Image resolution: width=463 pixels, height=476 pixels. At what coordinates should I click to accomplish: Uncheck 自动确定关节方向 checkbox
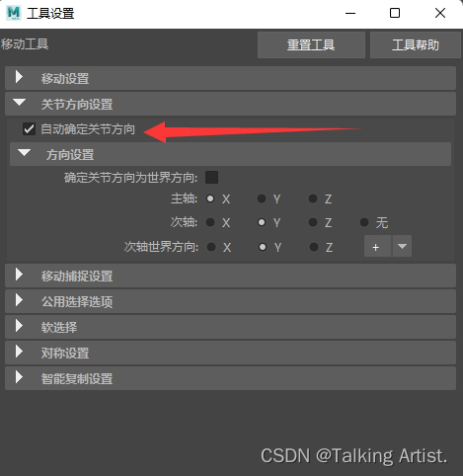[x=29, y=128]
